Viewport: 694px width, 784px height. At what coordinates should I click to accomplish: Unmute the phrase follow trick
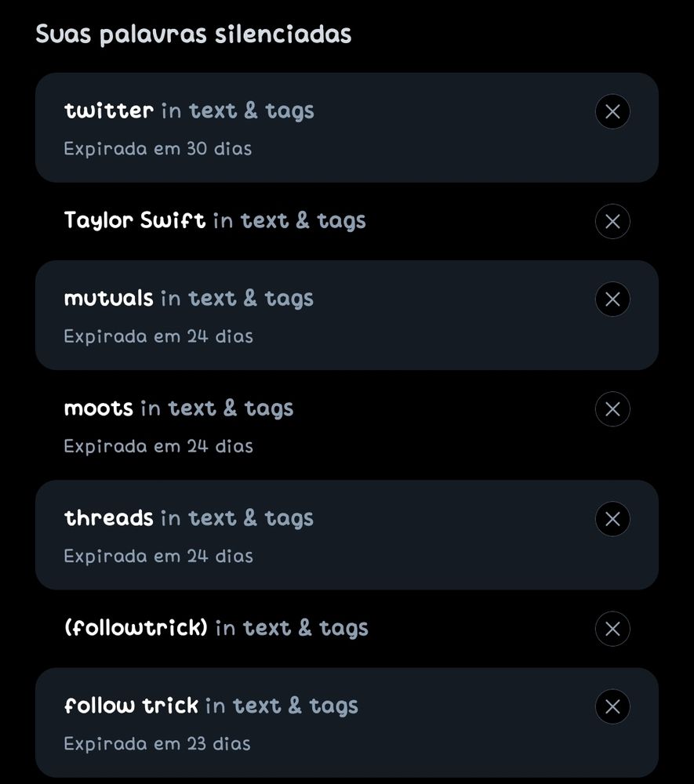[612, 706]
